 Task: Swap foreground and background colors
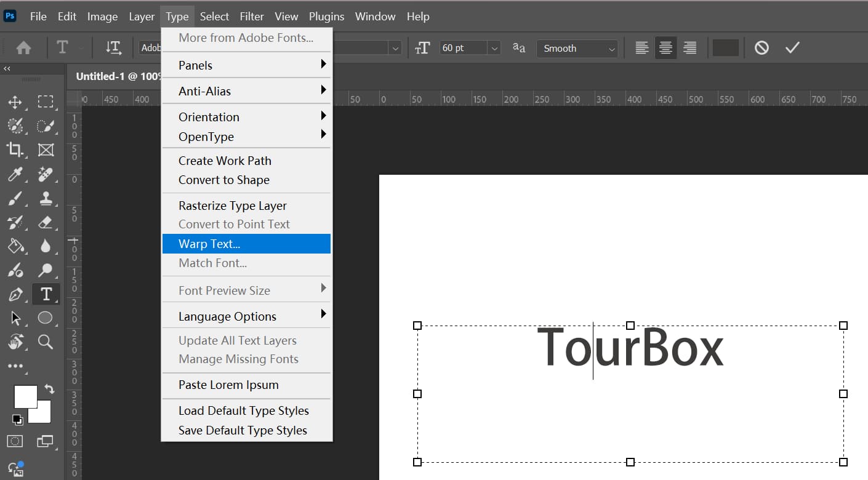click(x=50, y=389)
